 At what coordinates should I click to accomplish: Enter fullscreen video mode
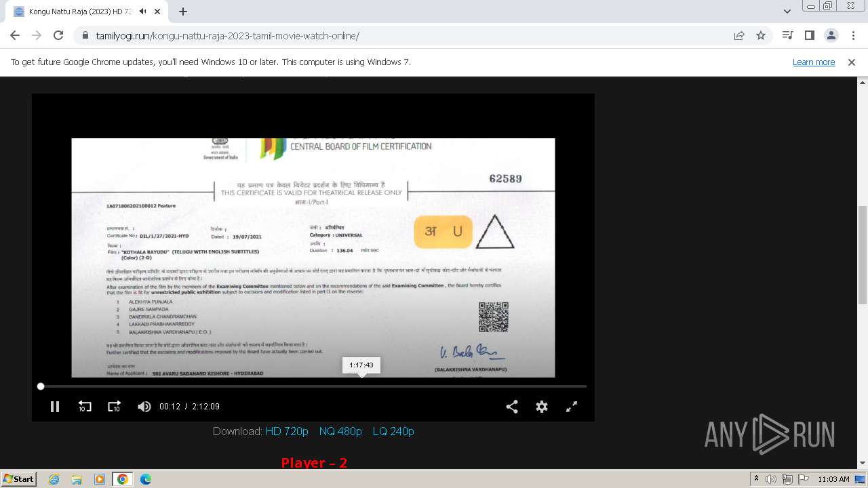pyautogui.click(x=572, y=407)
